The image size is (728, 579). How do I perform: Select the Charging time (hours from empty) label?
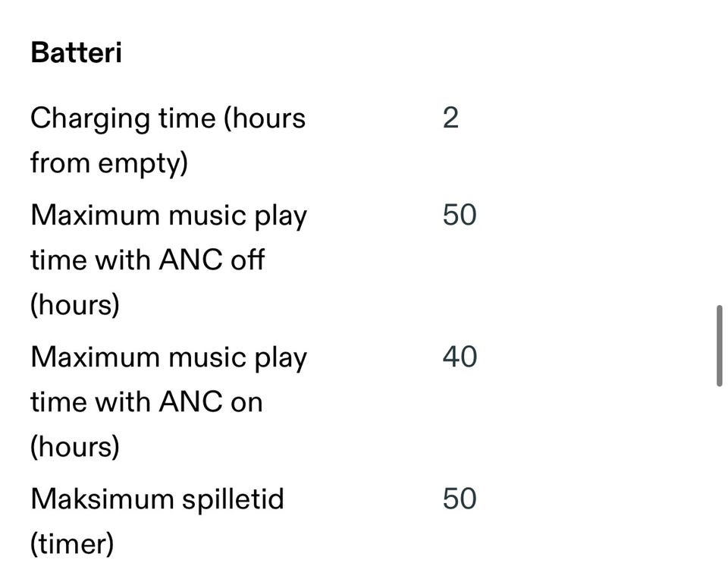[x=168, y=140]
